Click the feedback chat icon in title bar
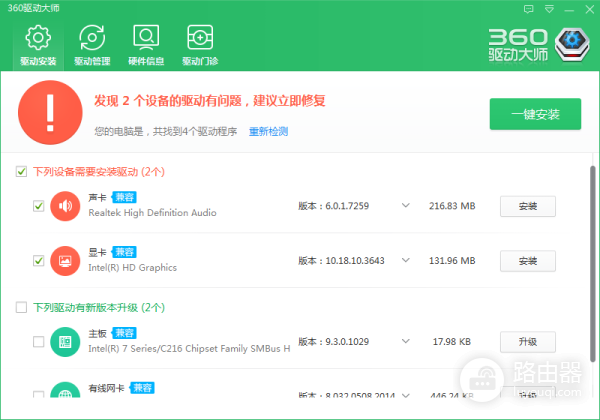This screenshot has width=600, height=420. (528, 9)
